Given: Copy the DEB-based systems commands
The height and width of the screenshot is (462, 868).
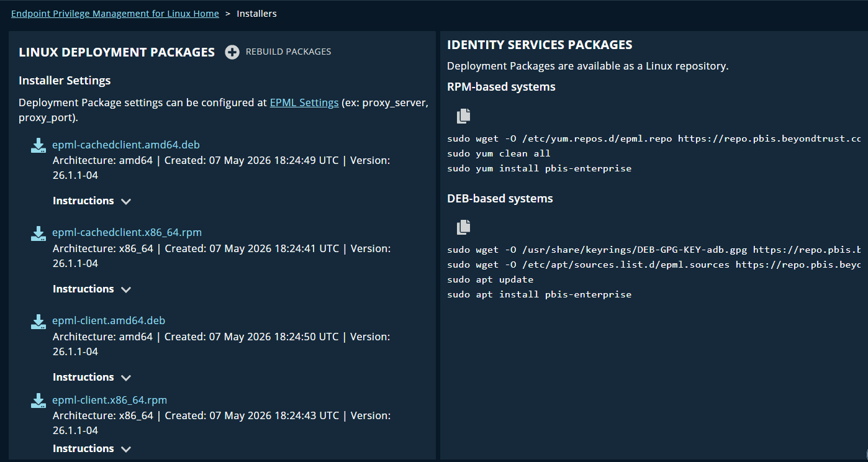Looking at the screenshot, I should pos(464,227).
